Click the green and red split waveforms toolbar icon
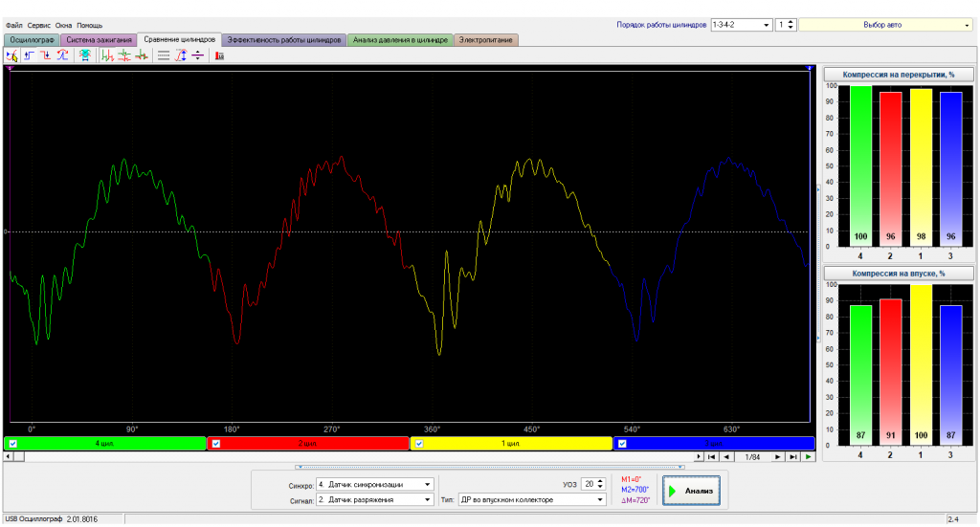The height and width of the screenshot is (527, 980). [124, 55]
